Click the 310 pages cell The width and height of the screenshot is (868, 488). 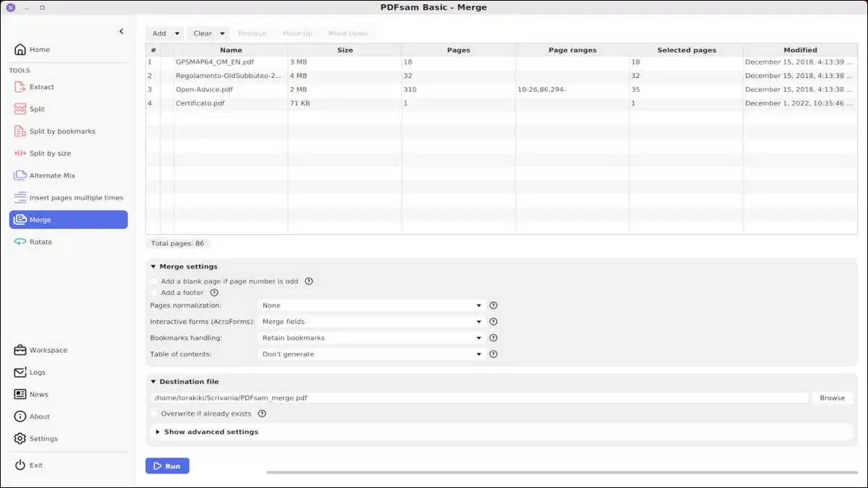[459, 90]
